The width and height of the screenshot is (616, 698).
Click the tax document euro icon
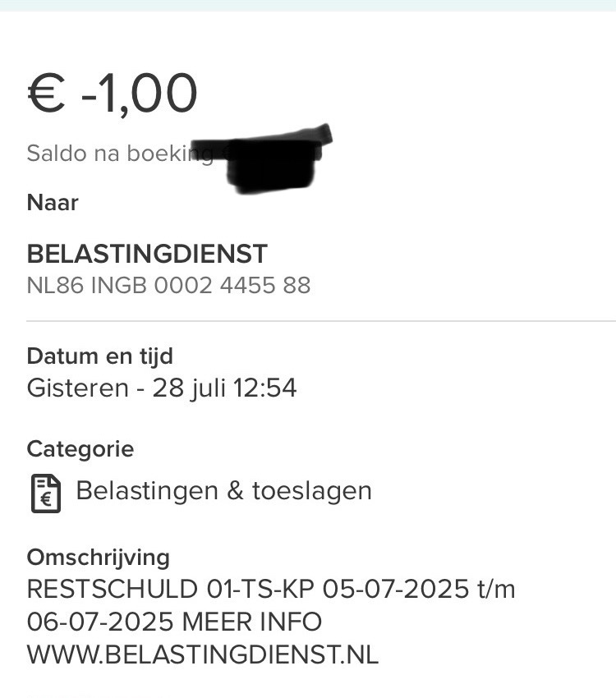pos(46,492)
